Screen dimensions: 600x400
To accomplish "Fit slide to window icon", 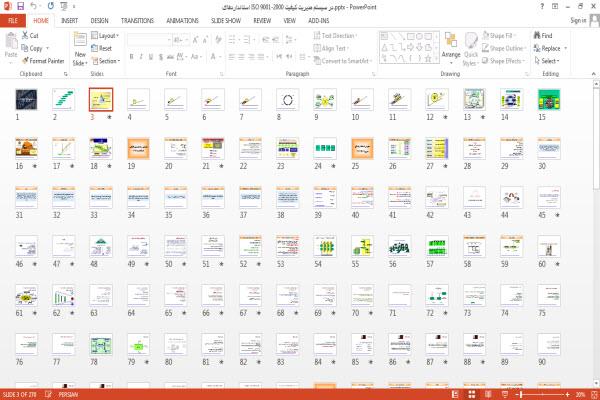I will (x=594, y=394).
